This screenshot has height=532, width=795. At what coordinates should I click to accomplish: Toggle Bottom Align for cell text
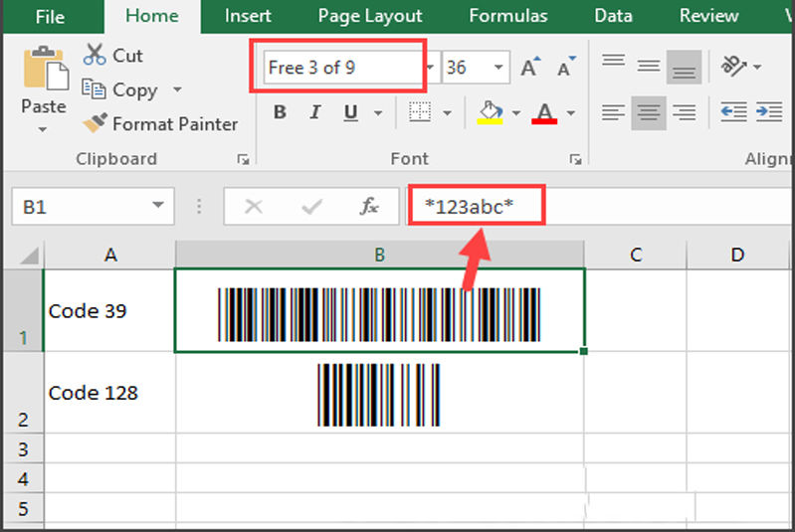coord(684,67)
